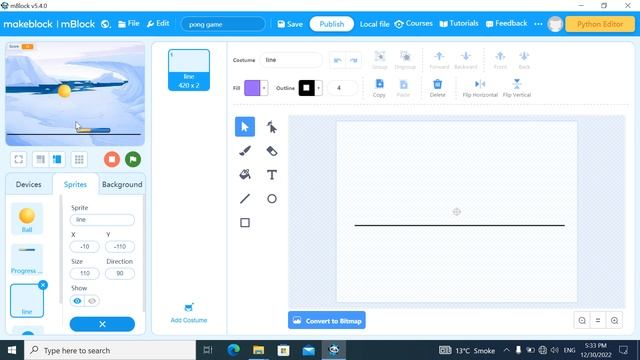This screenshot has height=360, width=640.
Task: Move shape Forward one layer
Action: pos(439,60)
